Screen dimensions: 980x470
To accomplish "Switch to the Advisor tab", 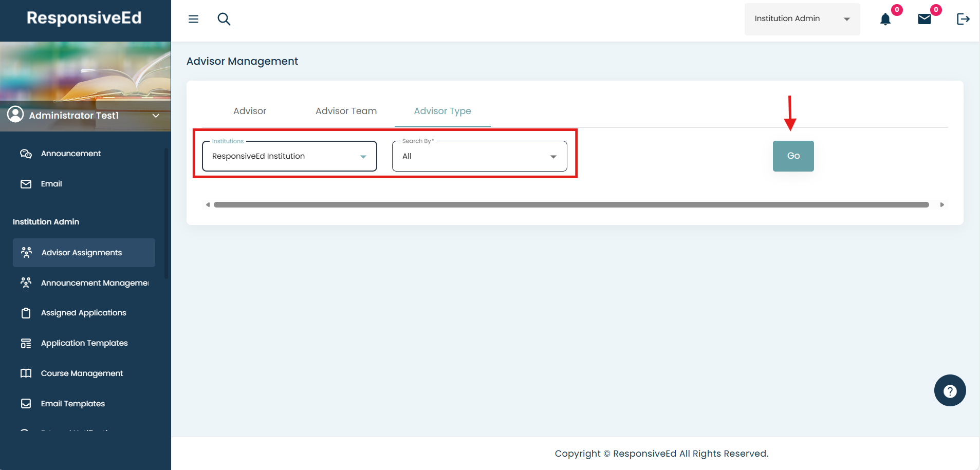I will pos(250,111).
